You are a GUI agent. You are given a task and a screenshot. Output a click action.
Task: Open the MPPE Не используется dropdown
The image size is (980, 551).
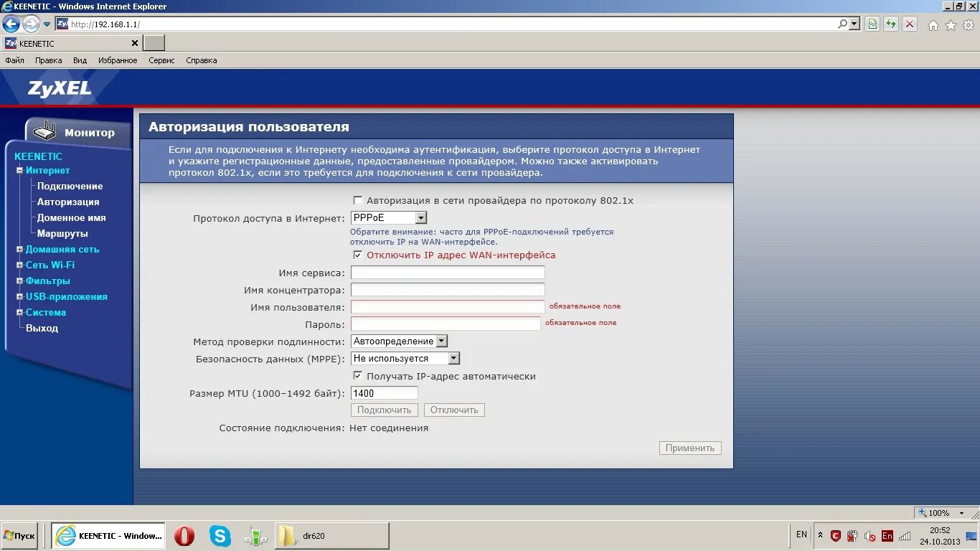pos(405,358)
